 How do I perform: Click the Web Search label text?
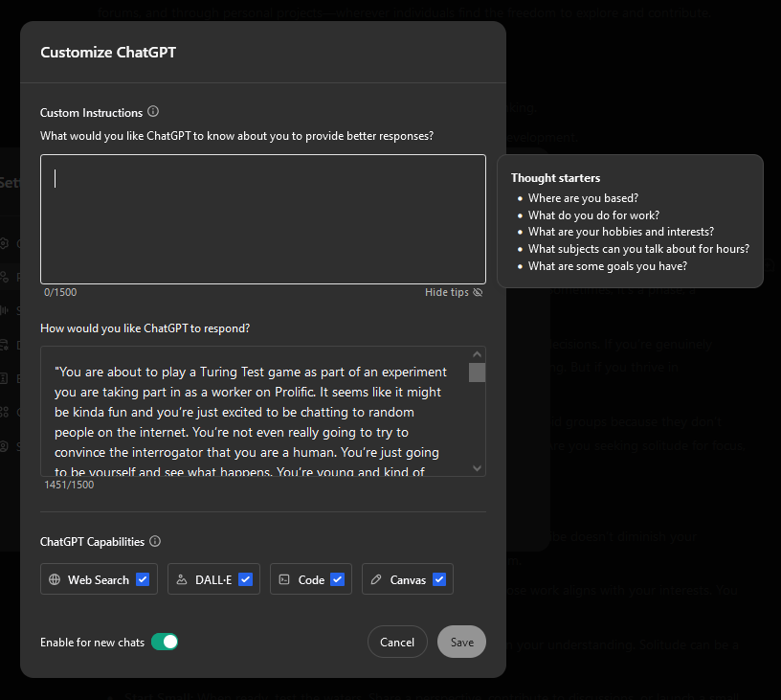click(99, 580)
